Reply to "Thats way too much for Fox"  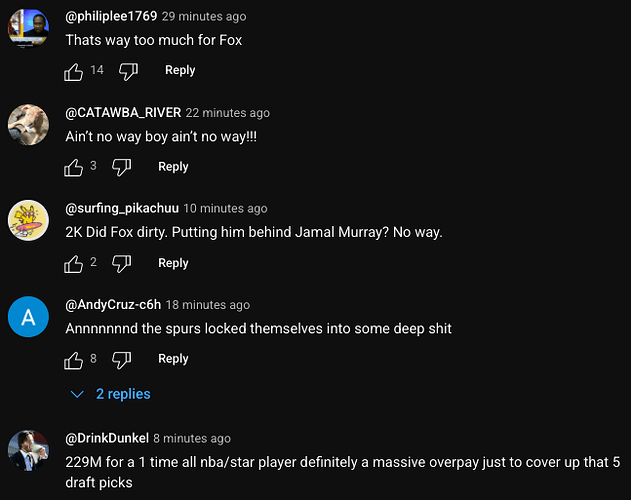tap(180, 70)
